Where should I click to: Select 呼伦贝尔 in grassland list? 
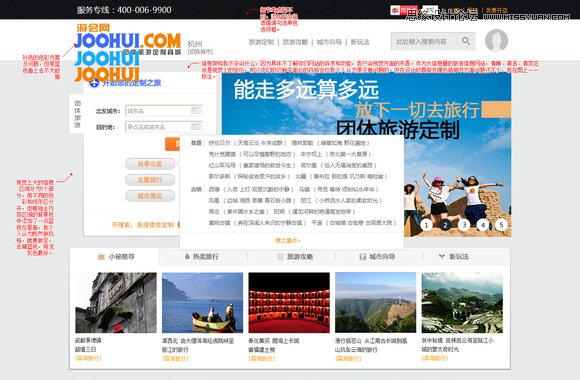point(219,143)
